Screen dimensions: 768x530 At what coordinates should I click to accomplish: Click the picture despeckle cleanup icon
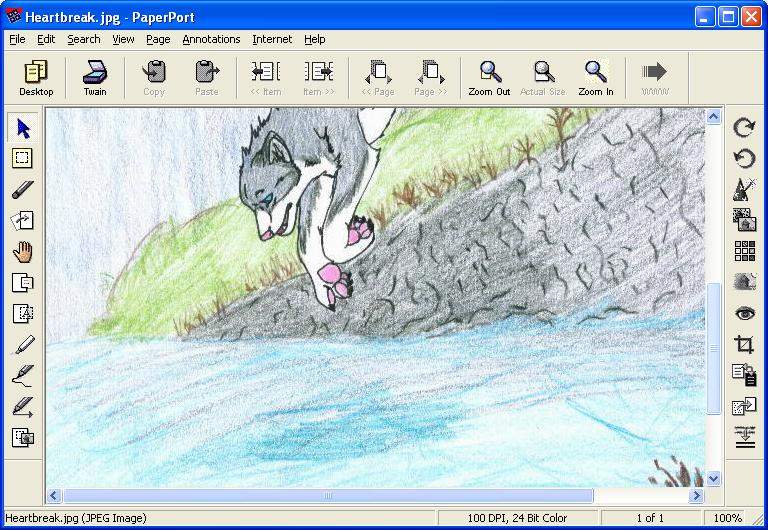[744, 220]
